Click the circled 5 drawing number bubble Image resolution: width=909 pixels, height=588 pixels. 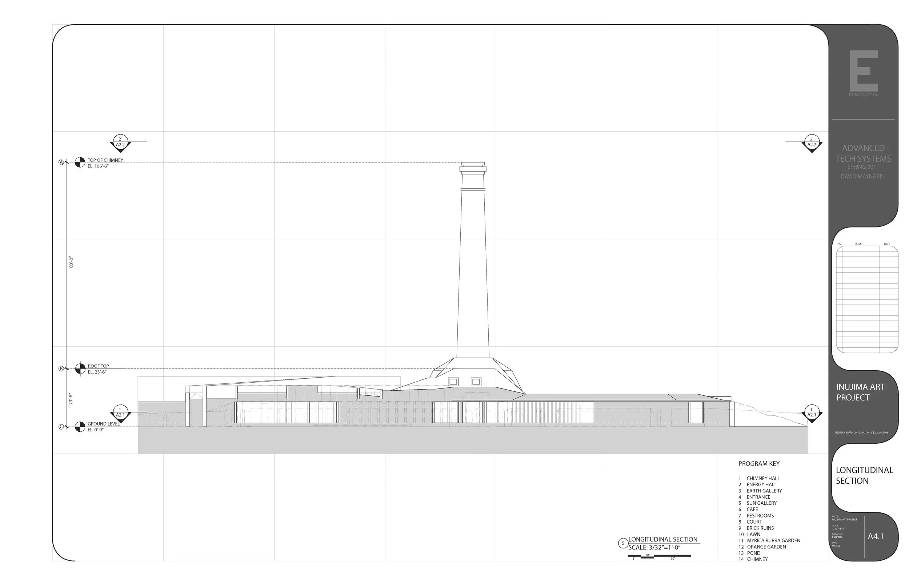(623, 543)
